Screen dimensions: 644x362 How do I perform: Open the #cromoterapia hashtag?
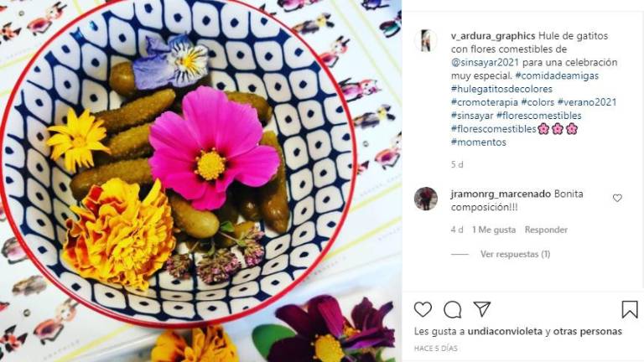tap(485, 102)
